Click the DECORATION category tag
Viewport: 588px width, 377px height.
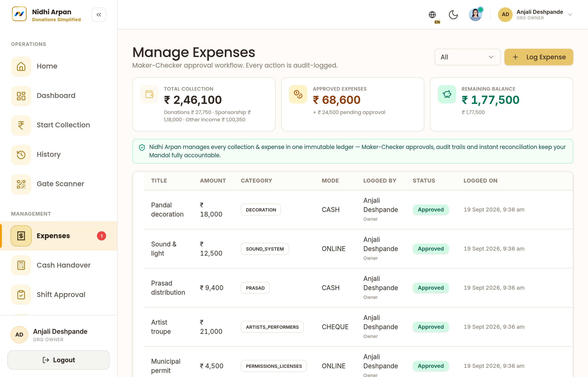[261, 210]
